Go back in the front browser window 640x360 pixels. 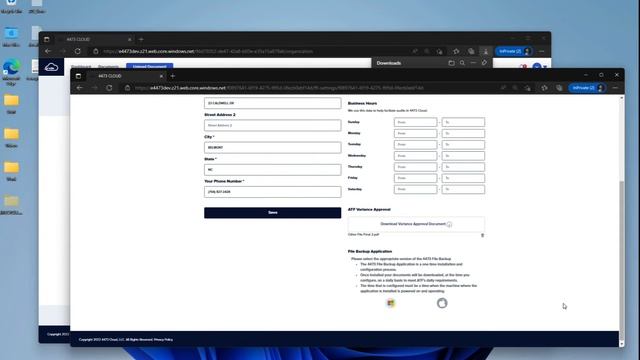point(80,88)
